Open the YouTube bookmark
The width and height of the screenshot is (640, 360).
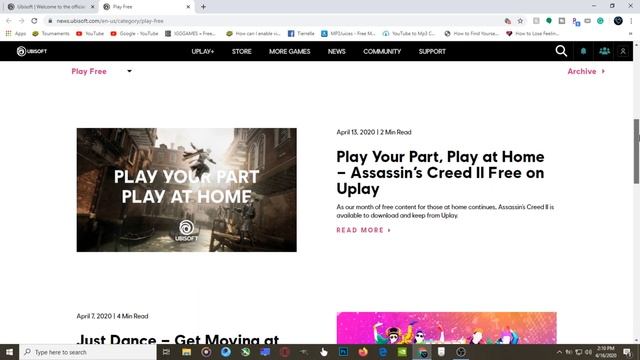[x=90, y=33]
